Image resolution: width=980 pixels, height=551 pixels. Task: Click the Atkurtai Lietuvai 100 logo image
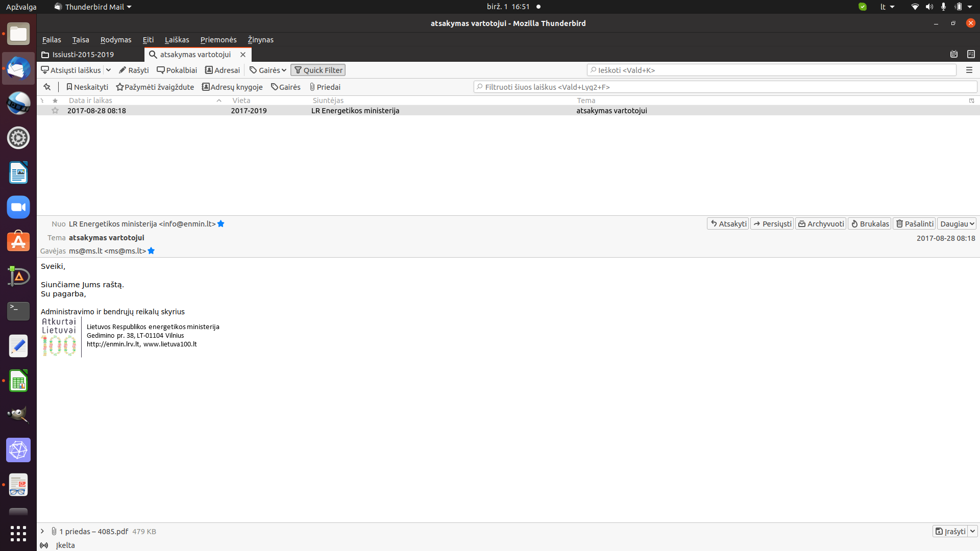(x=59, y=337)
